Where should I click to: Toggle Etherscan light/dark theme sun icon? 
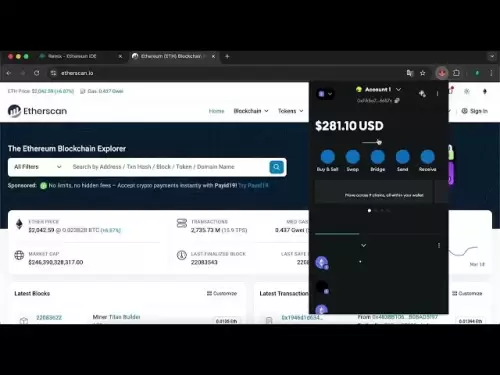click(x=467, y=91)
